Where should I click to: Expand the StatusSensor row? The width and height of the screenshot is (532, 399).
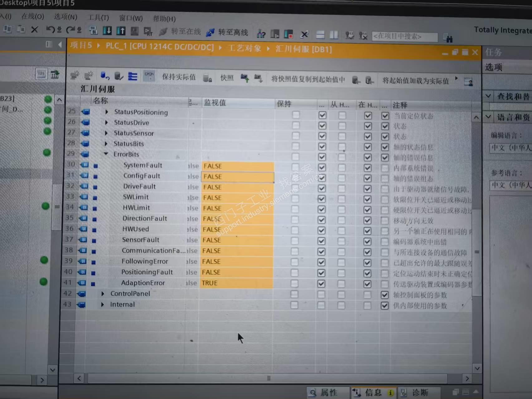106,133
